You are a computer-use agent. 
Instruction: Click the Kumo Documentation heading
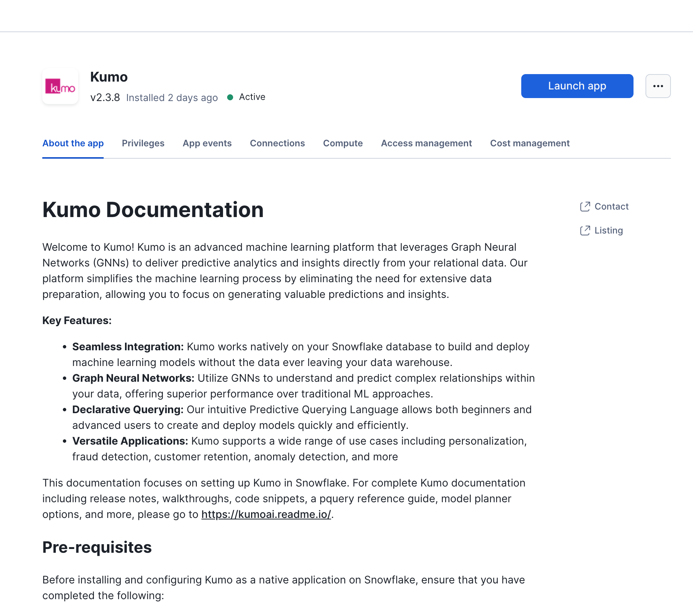pos(153,210)
